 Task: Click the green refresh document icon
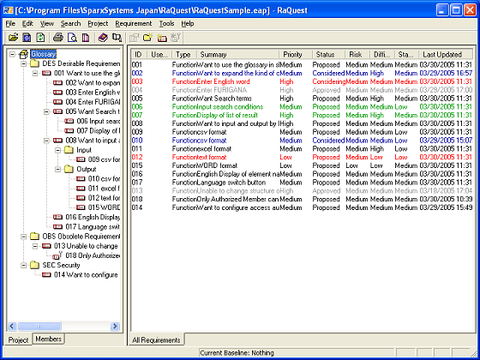click(x=40, y=37)
